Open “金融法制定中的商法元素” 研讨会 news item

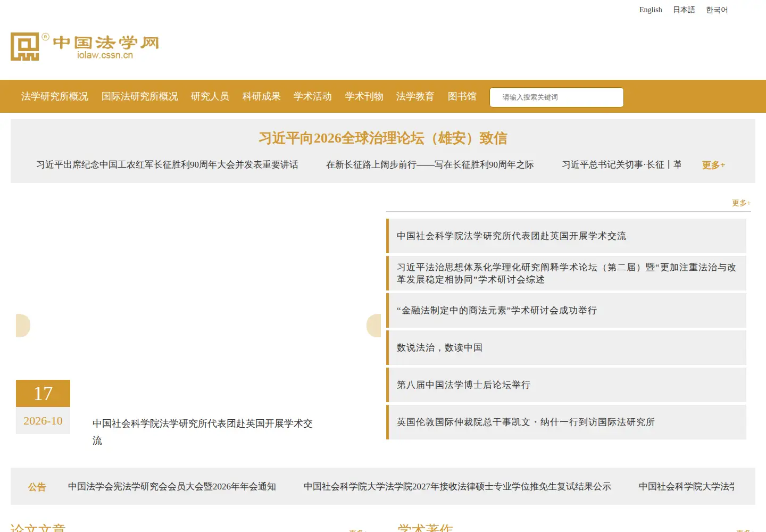tap(566, 310)
